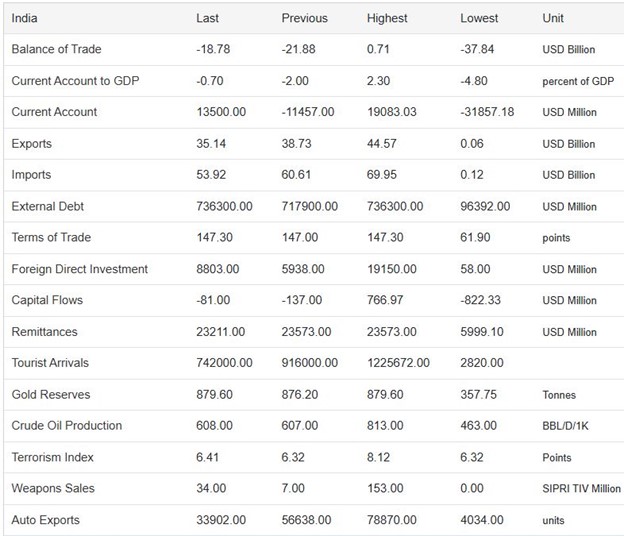Viewport: 624px width, 536px height.
Task: Open the Auto Exports indicator
Action: tap(45, 520)
